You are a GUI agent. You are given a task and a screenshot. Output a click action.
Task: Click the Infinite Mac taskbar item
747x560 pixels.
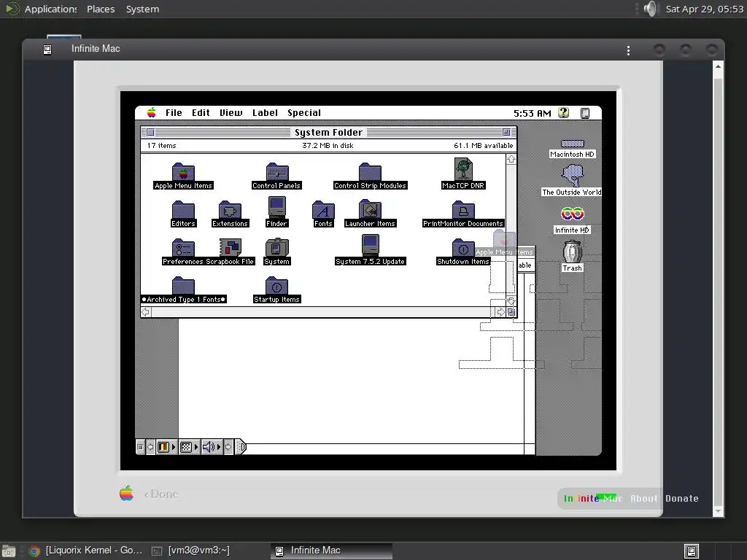[332, 551]
